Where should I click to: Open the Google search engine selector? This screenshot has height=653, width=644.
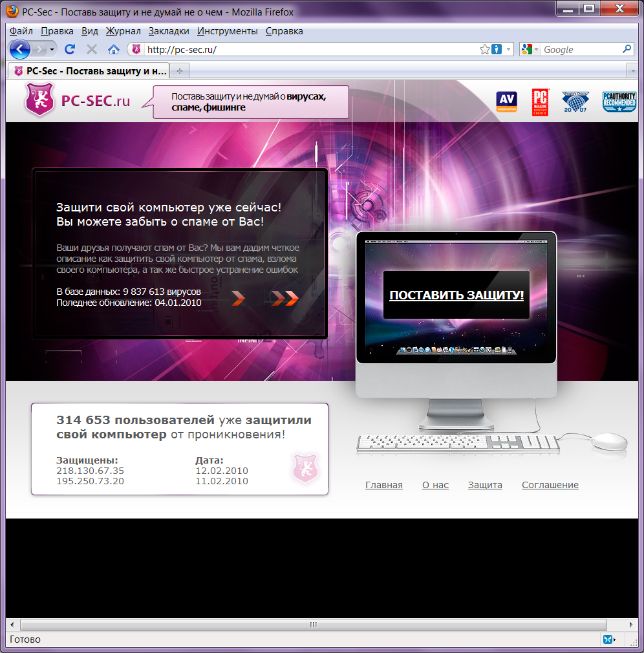[530, 50]
